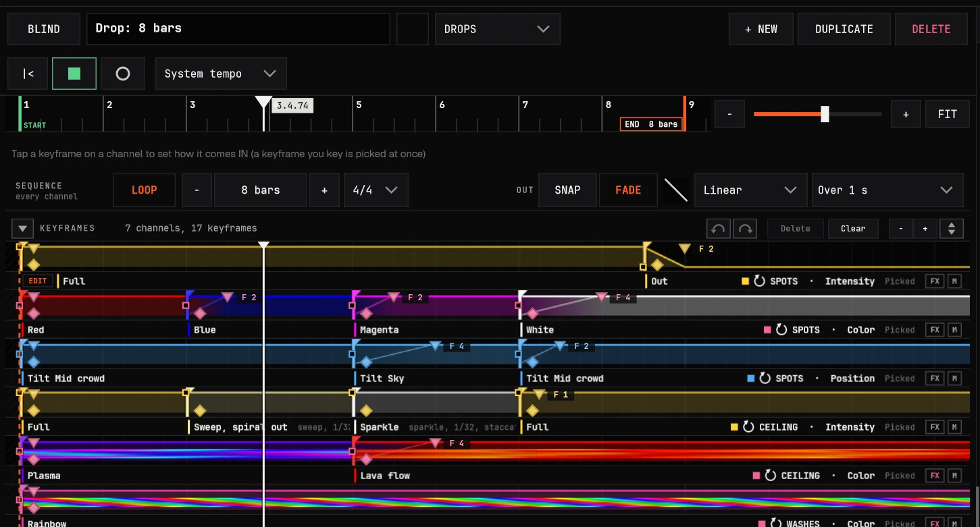Mute the SPOTS Intensity channel
This screenshot has width=980, height=527.
[x=954, y=281]
